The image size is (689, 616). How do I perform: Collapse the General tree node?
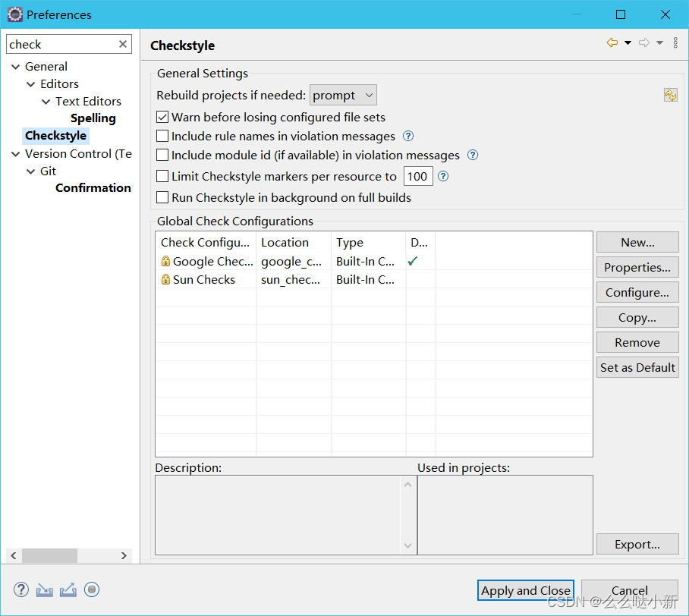click(x=15, y=67)
